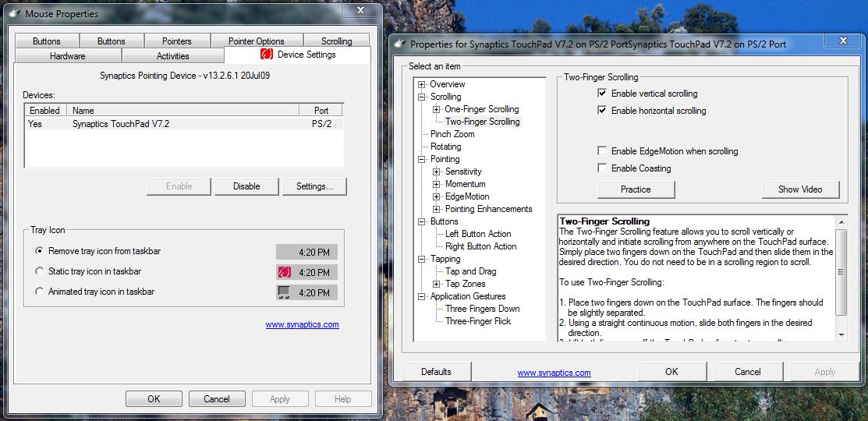Click the Settings... button

coord(314,186)
